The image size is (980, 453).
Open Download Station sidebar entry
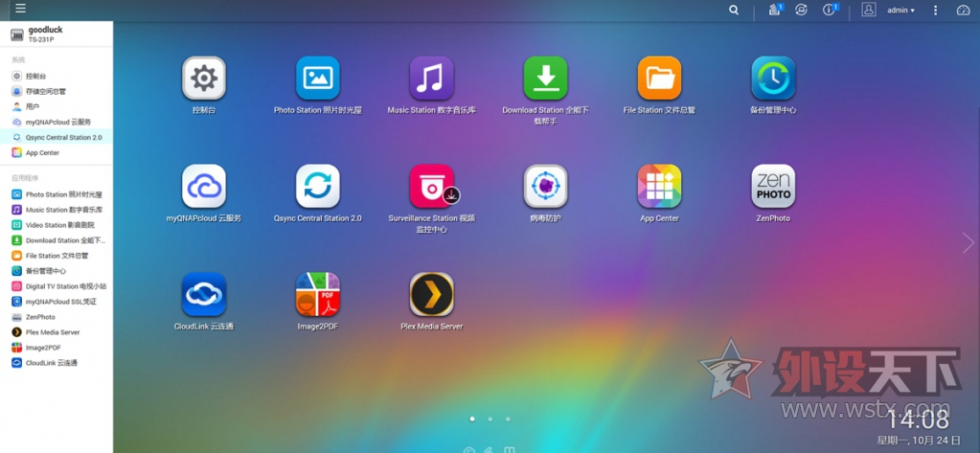coord(57,240)
